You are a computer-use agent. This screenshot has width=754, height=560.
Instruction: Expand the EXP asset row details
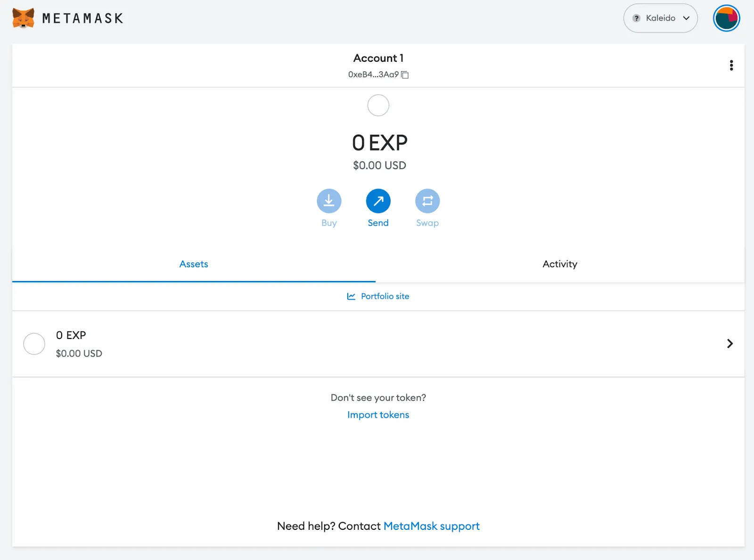click(729, 344)
